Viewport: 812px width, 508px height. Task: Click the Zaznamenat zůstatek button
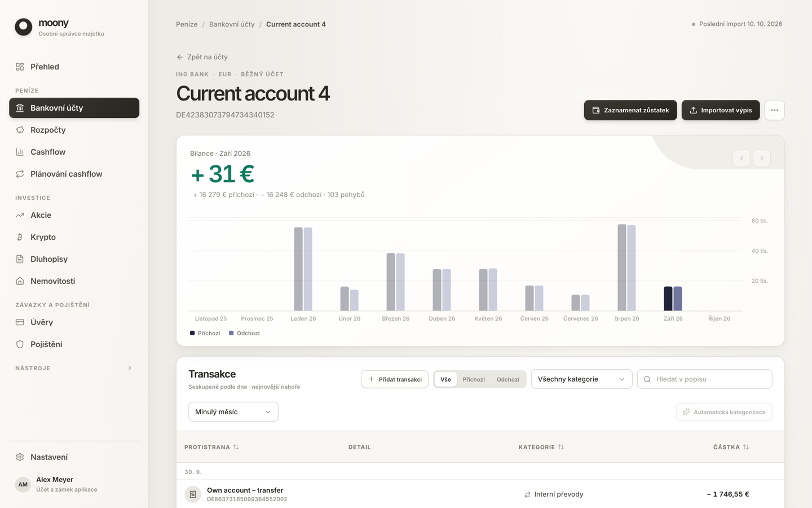(x=630, y=110)
